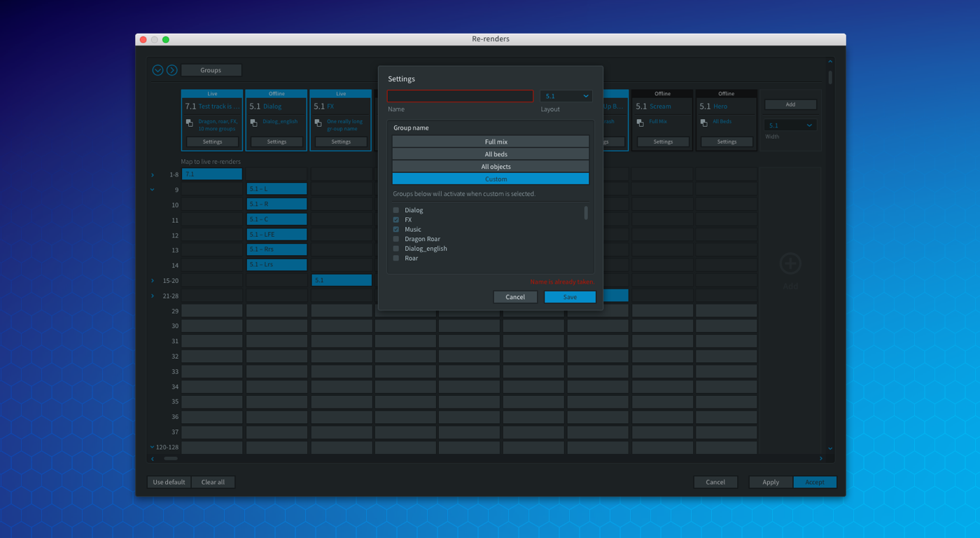Click the vertical scroll down arrow

coord(830,448)
